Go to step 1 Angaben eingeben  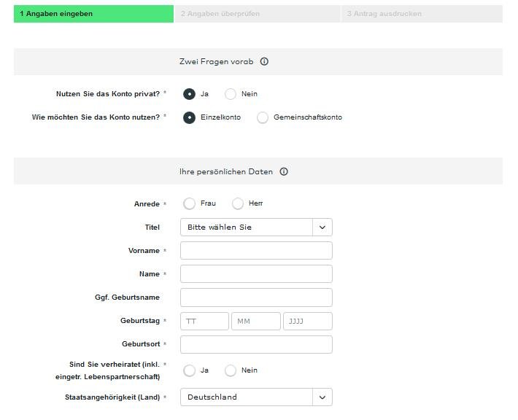coord(93,14)
